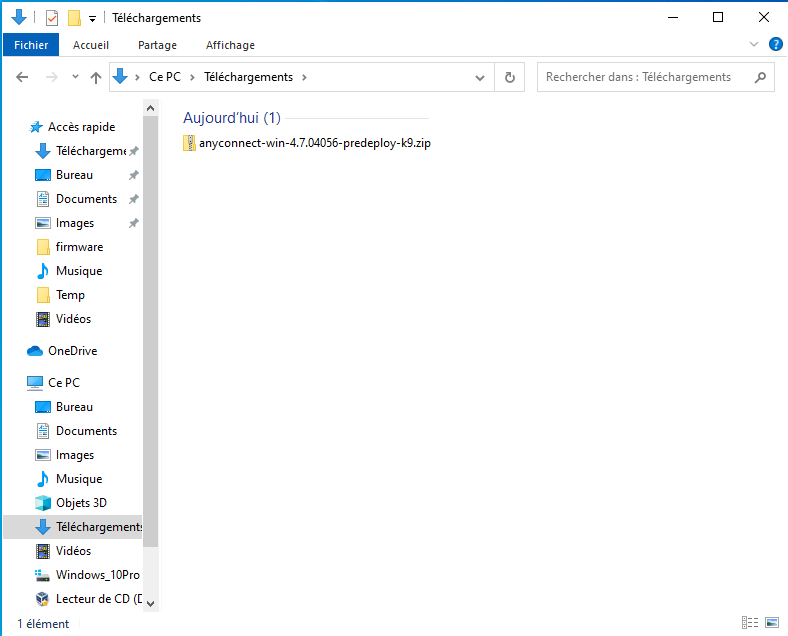Click the Refresh button beside address bar
788x636 pixels.
(x=509, y=77)
